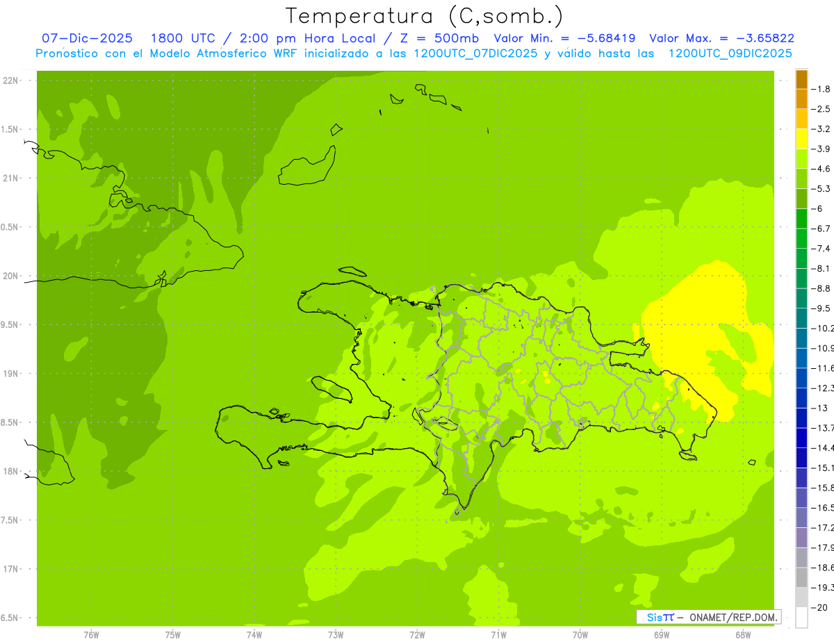Viewport: 834px width, 644px height.
Task: Click the "-6.7" colorbar value
Action: 821,229
